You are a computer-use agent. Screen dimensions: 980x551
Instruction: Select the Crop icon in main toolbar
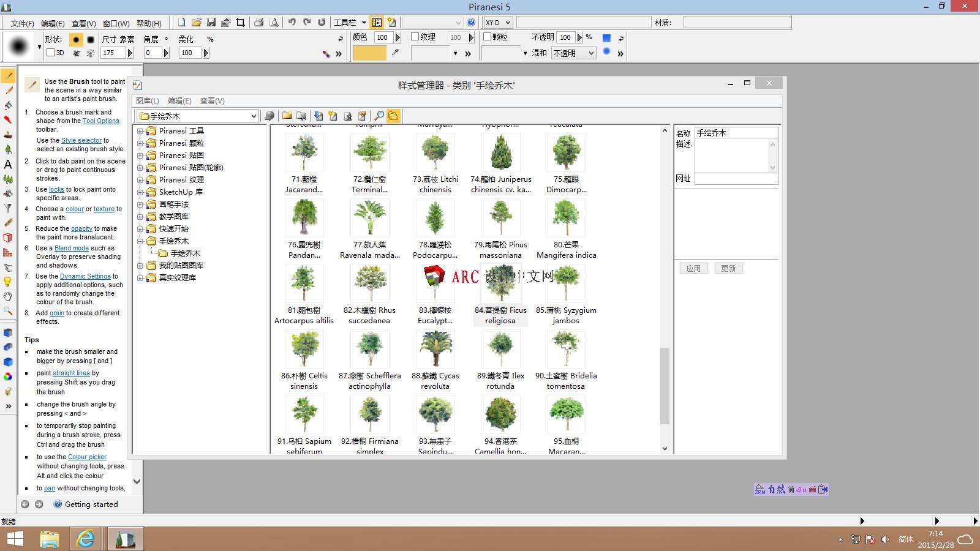[x=240, y=22]
